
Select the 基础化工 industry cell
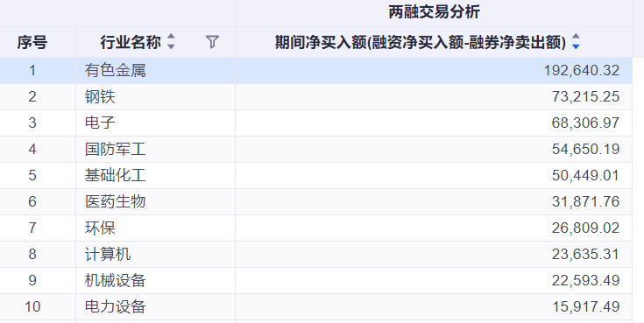[x=156, y=176]
